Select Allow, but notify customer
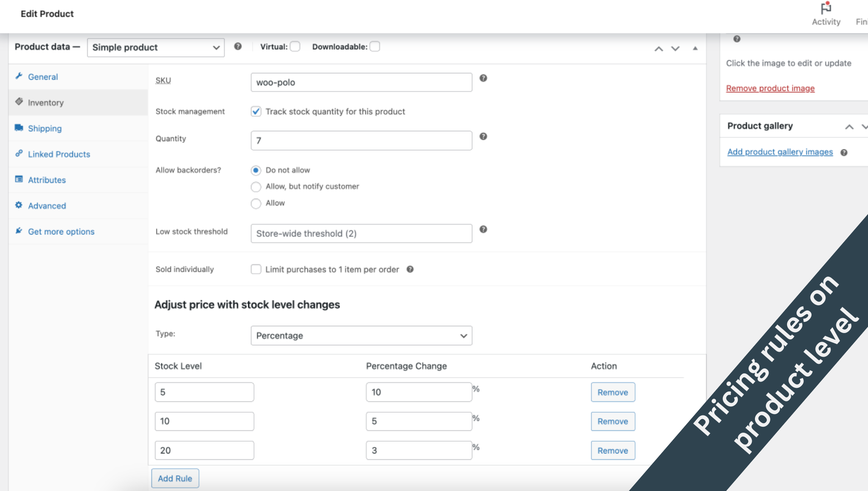This screenshot has height=491, width=868. [x=256, y=186]
